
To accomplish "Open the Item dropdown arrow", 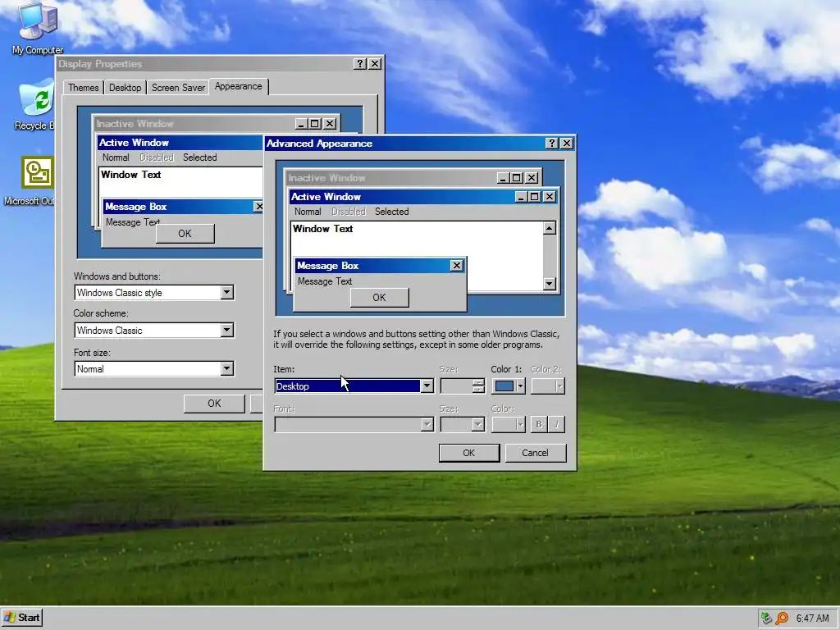I will (x=427, y=386).
